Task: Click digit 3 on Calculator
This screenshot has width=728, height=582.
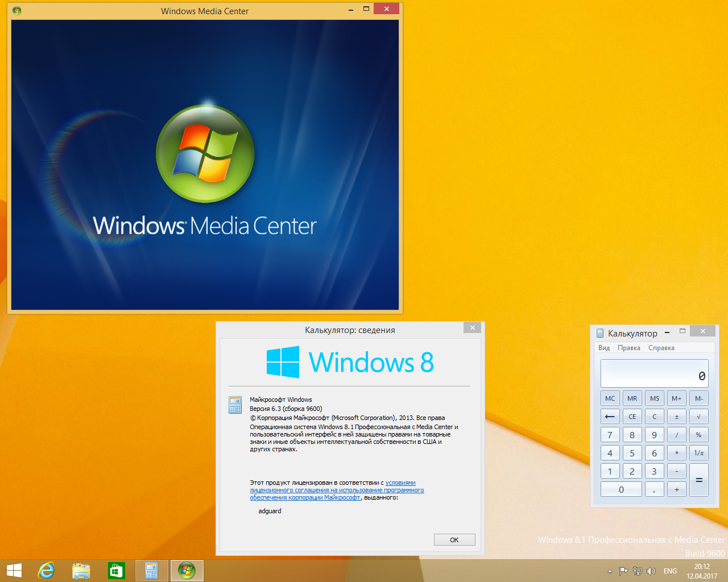Action: tap(655, 471)
